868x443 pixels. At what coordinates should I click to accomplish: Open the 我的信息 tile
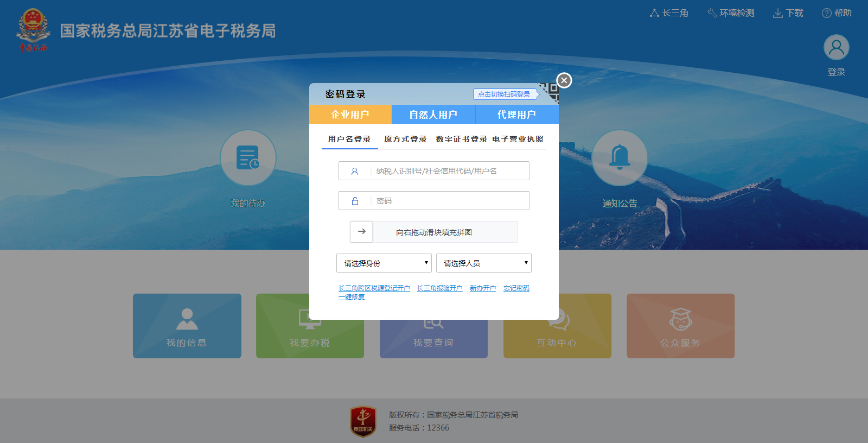187,326
